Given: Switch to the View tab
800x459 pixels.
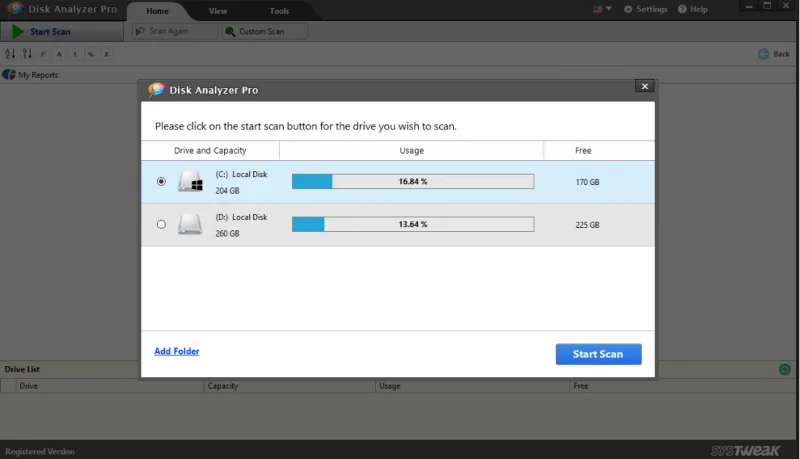Looking at the screenshot, I should [x=218, y=11].
